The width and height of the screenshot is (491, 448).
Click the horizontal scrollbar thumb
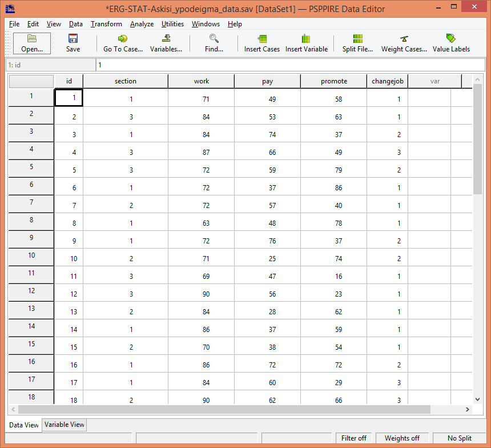(x=224, y=410)
